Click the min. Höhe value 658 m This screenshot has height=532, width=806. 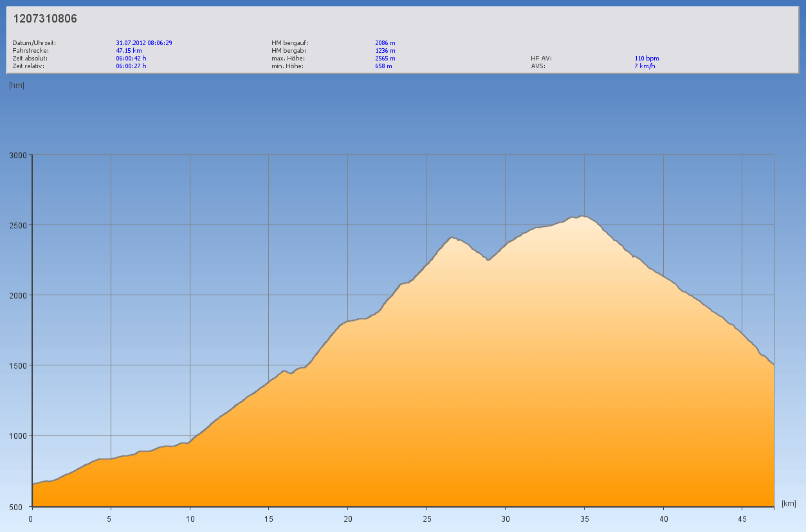[383, 66]
